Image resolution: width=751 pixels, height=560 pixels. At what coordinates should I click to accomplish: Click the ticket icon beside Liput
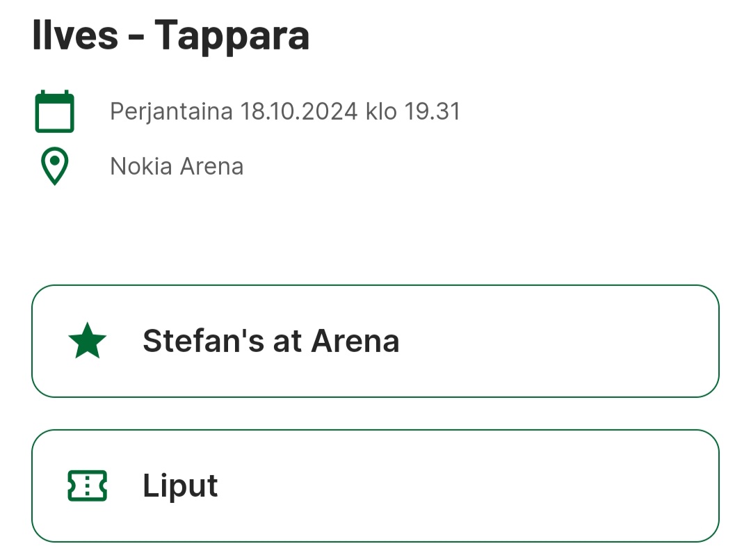coord(88,486)
